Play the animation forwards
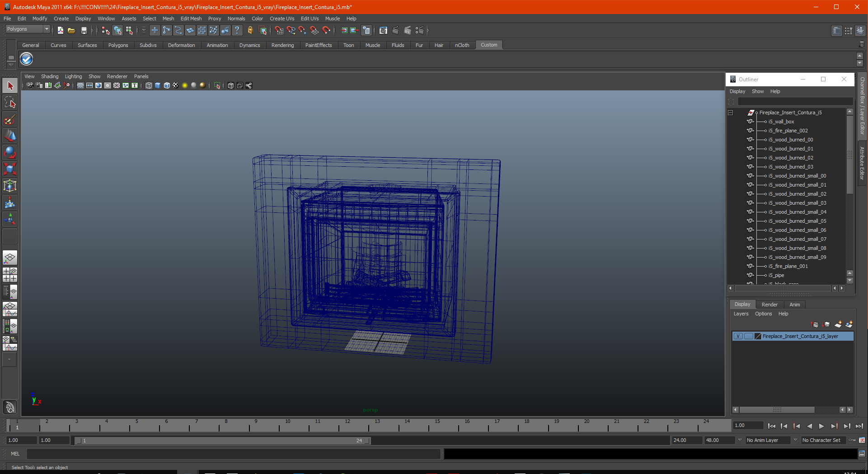 click(x=821, y=426)
